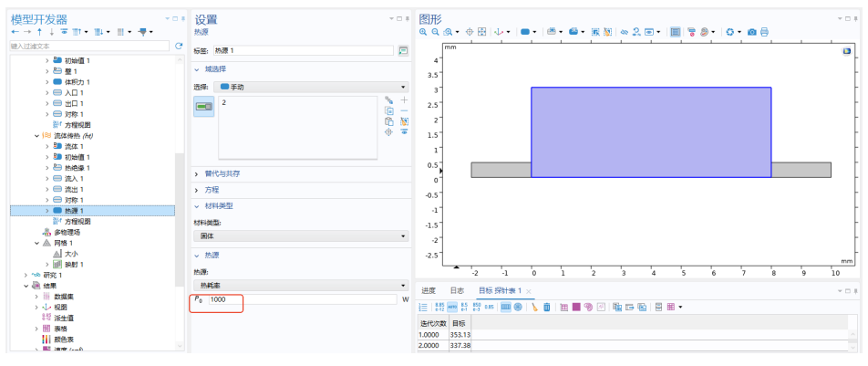Toggle auto notation in table toolbar
Screen dimensions: 868x366
[452, 307]
